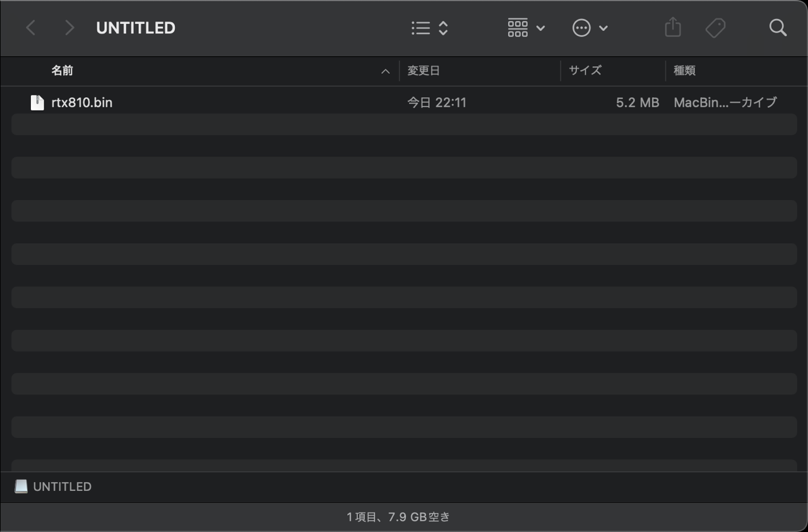This screenshot has width=808, height=532.
Task: Go back with the left chevron
Action: pyautogui.click(x=30, y=28)
